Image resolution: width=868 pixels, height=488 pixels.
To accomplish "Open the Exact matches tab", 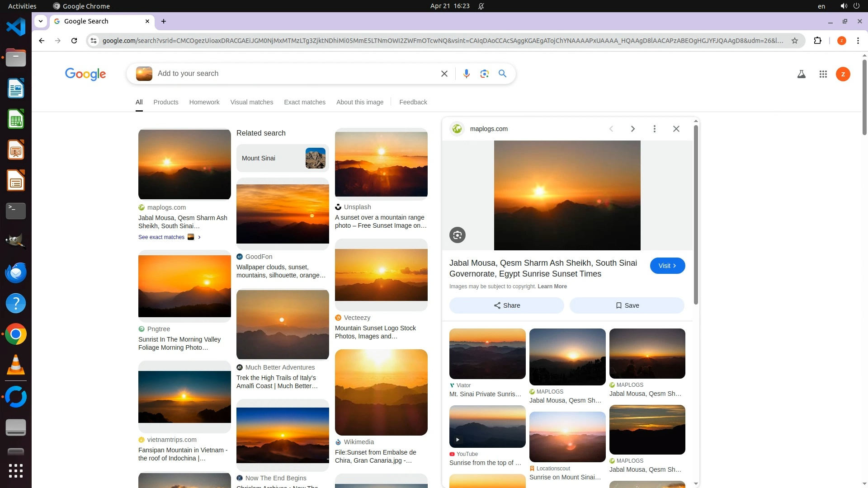I will [x=304, y=102].
